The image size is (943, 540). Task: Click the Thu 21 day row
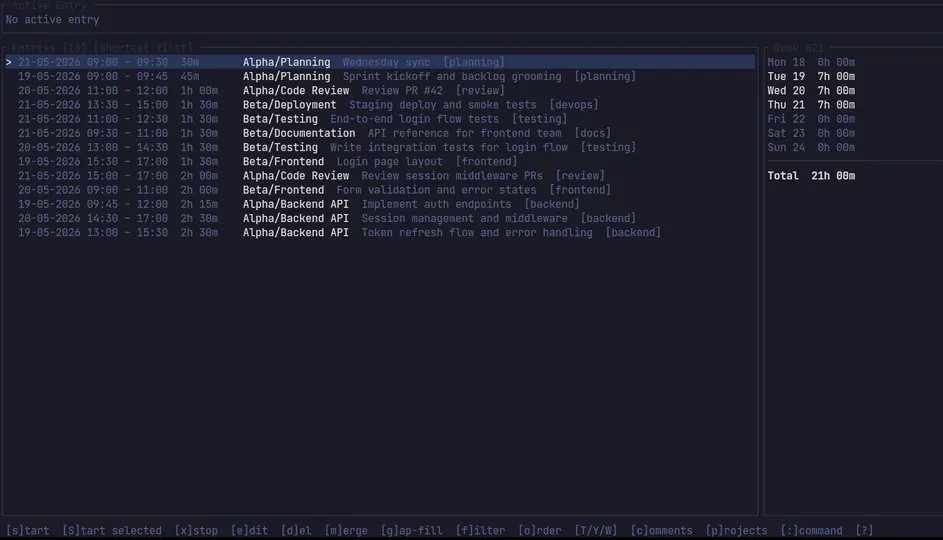(x=811, y=105)
